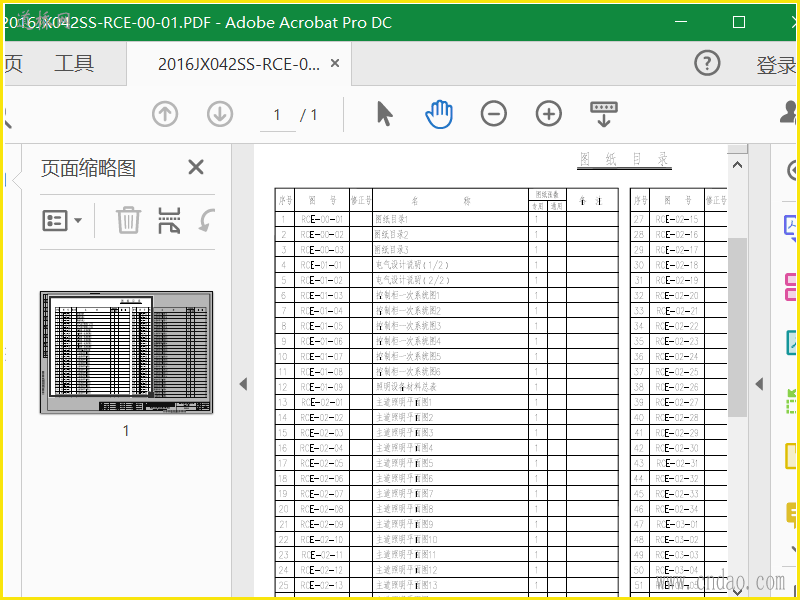
Task: Select the arrow selection tool
Action: coord(385,113)
